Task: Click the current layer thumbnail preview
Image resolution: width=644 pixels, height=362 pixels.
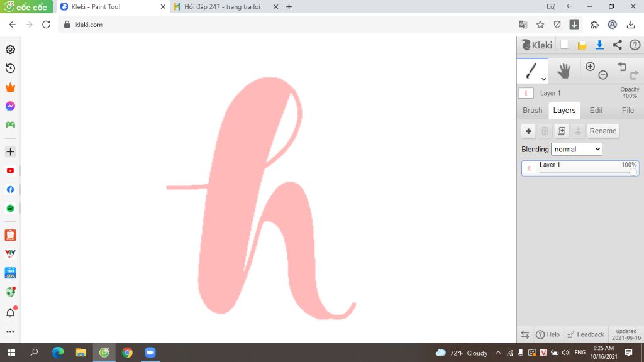Action: [x=526, y=93]
